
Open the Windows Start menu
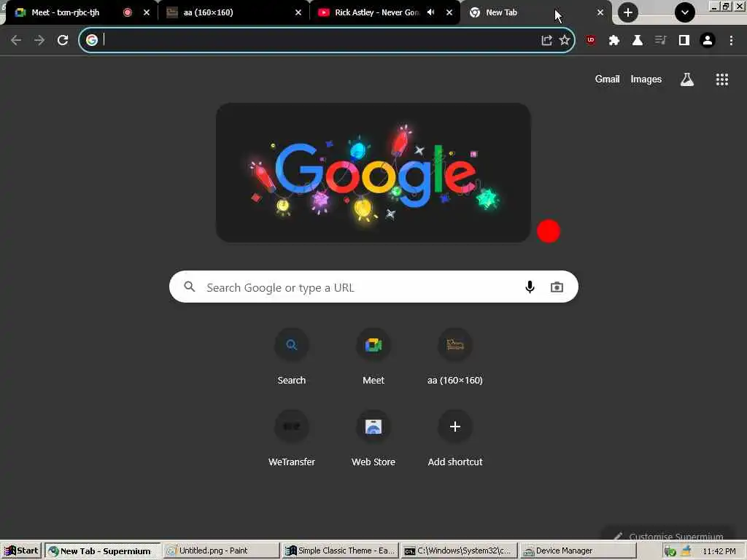(21, 551)
